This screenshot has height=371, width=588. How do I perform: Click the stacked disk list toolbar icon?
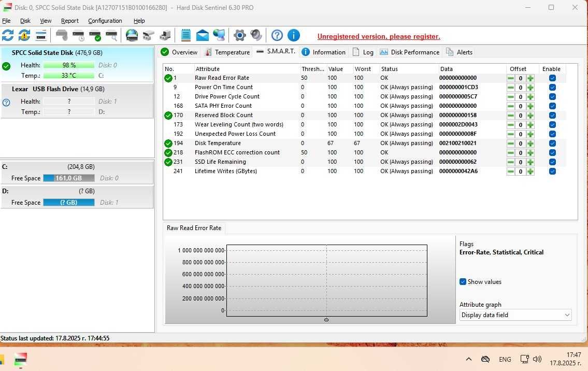(41, 35)
